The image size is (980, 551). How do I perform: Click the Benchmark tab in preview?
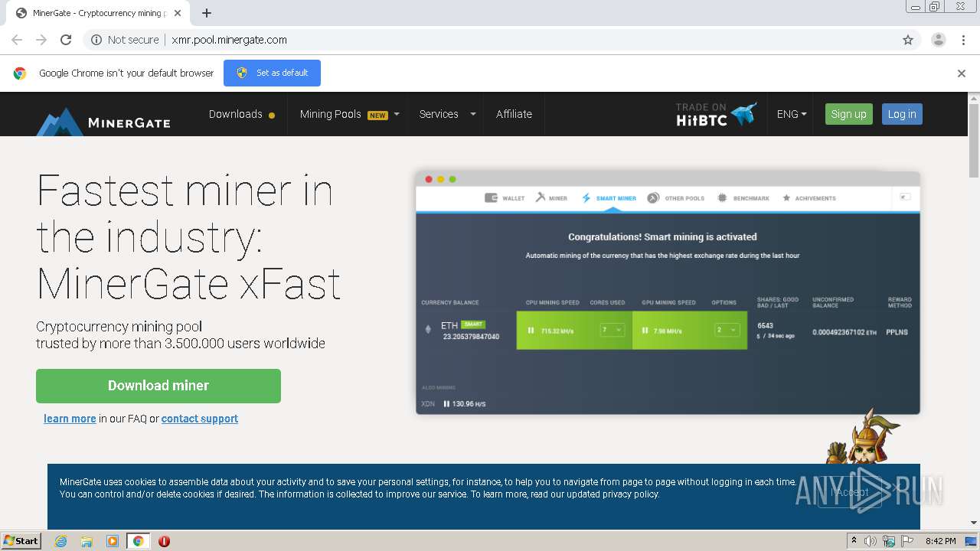(743, 198)
